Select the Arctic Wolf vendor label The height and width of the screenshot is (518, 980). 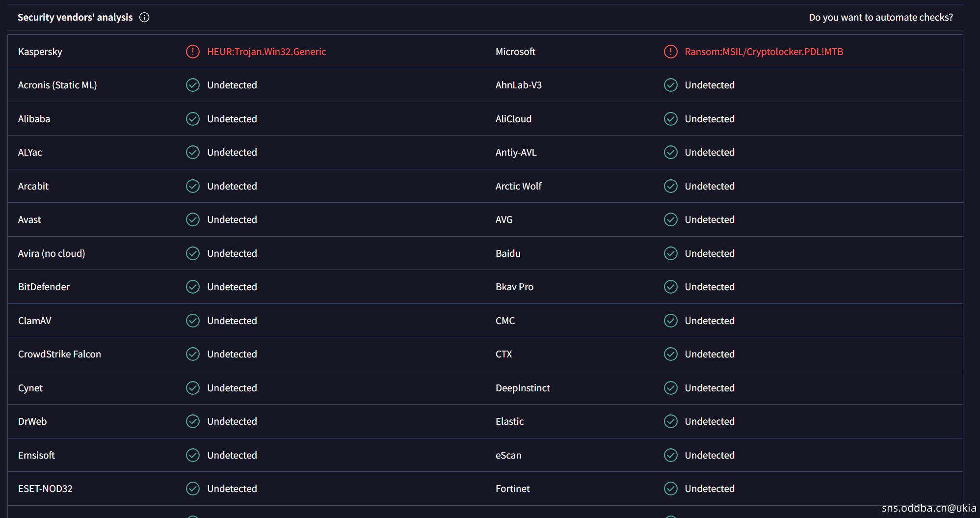(518, 186)
